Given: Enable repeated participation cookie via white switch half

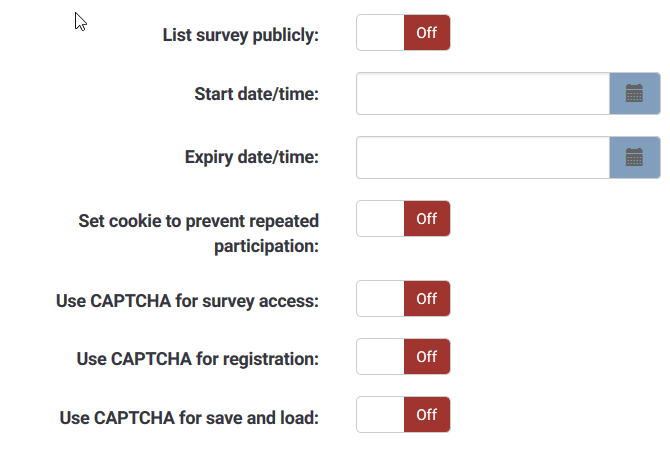Looking at the screenshot, I should pos(380,218).
